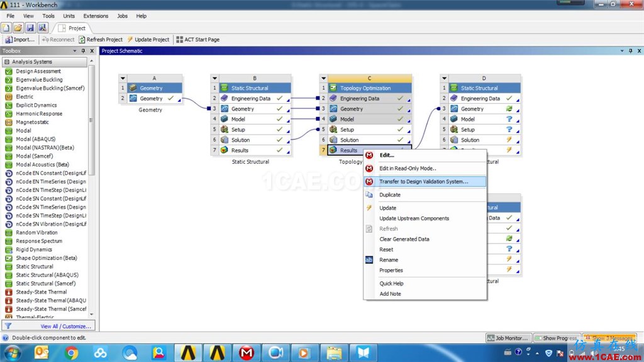
Task: Select Solution cell in system B
Action: [255, 140]
